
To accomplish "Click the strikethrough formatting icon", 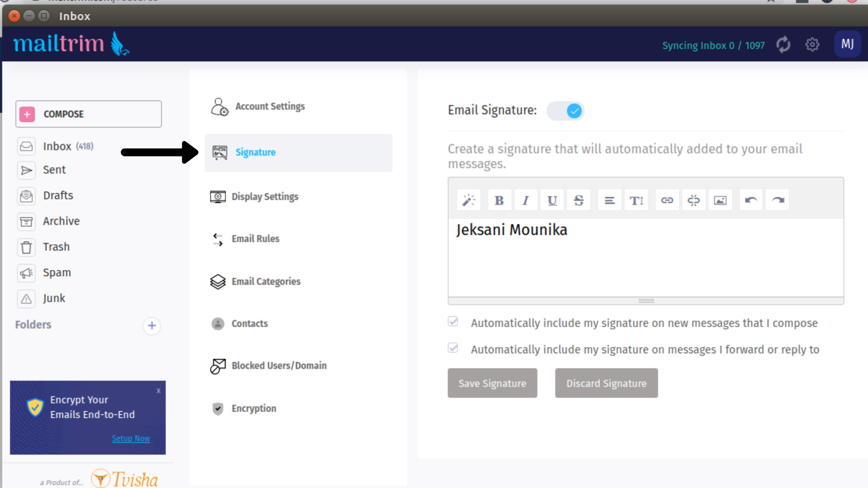I will tap(579, 200).
